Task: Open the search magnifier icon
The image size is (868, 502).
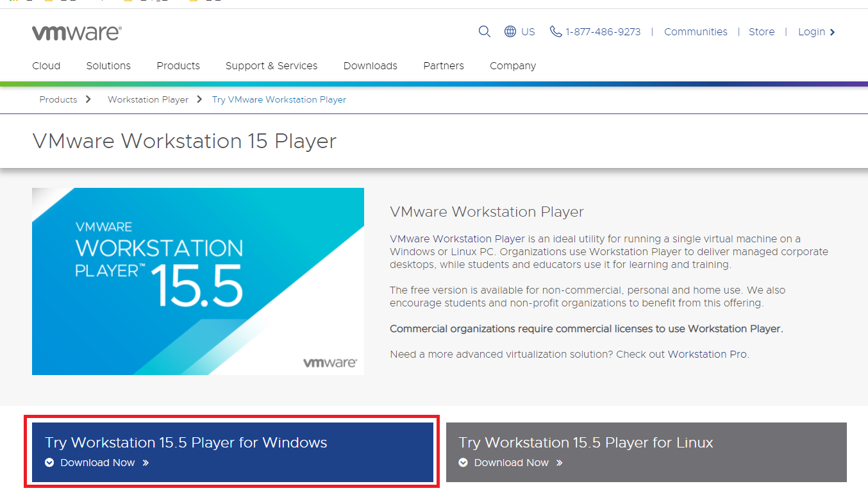Action: pyautogui.click(x=485, y=31)
